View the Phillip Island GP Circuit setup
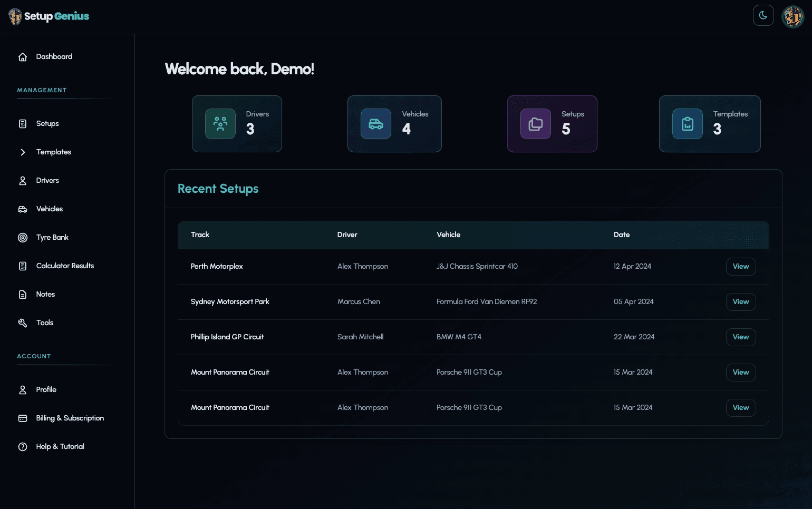812x509 pixels. [x=741, y=337]
